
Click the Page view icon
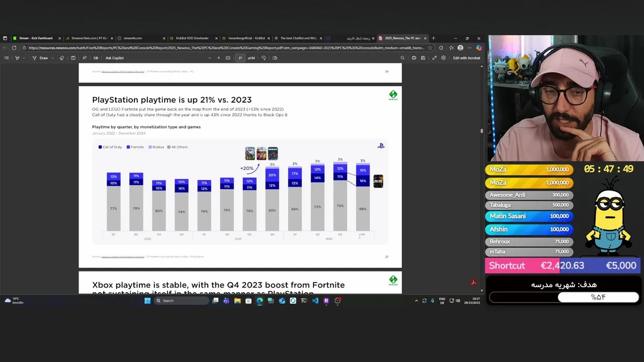point(275,58)
